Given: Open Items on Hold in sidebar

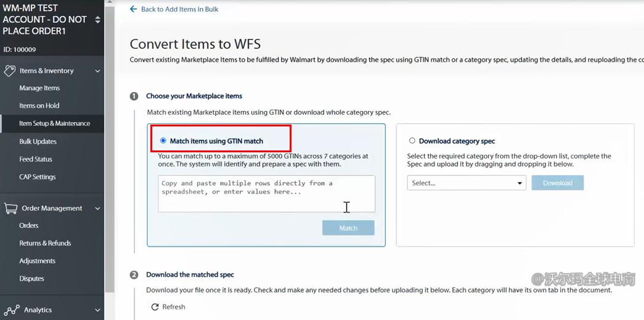Looking at the screenshot, I should coord(39,105).
